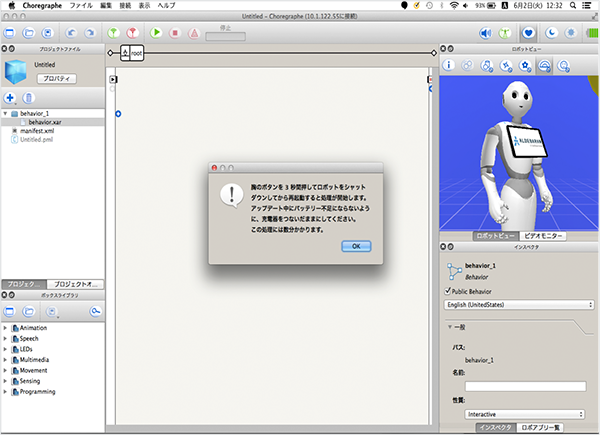Switch to インスペクタ bottom tab
Image resolution: width=600 pixels, height=436 pixels.
[x=496, y=428]
